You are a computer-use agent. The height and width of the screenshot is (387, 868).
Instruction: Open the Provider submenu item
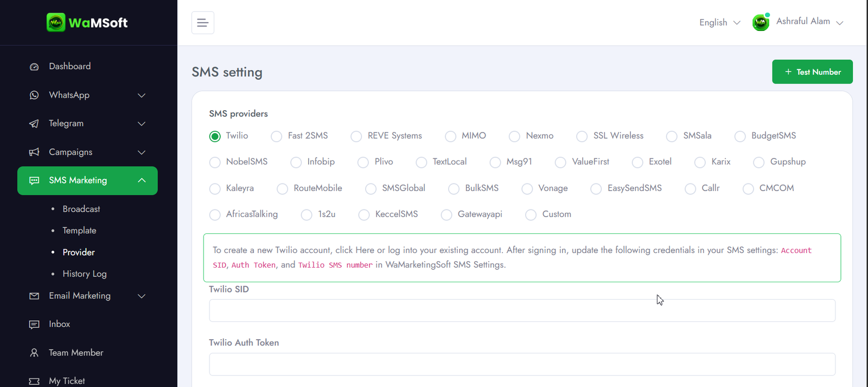tap(79, 252)
